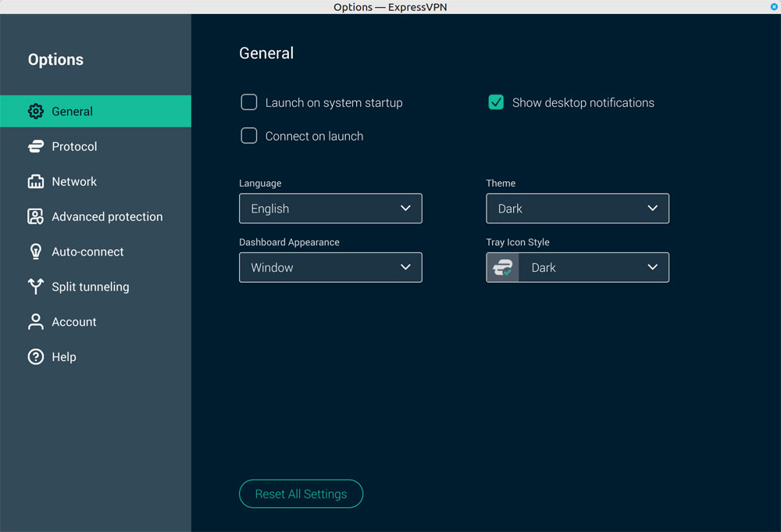
Task: Click the Auto-connect lightbulb icon
Action: click(36, 252)
